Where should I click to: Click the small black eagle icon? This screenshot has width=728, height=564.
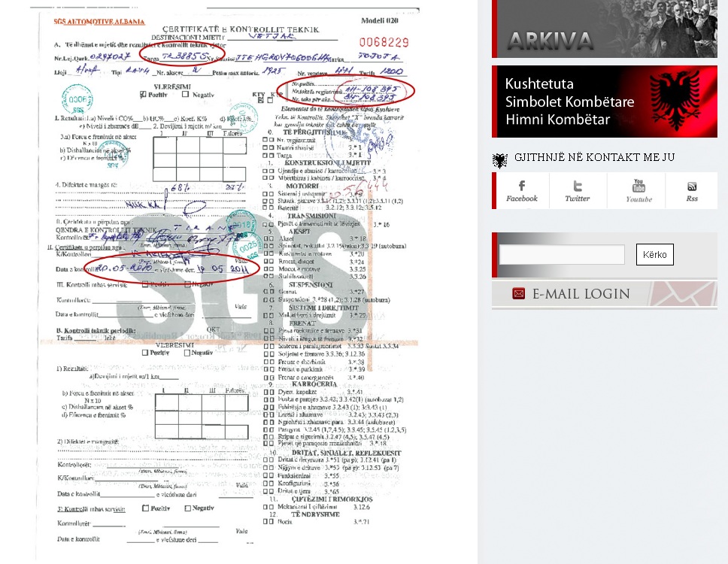coord(500,159)
